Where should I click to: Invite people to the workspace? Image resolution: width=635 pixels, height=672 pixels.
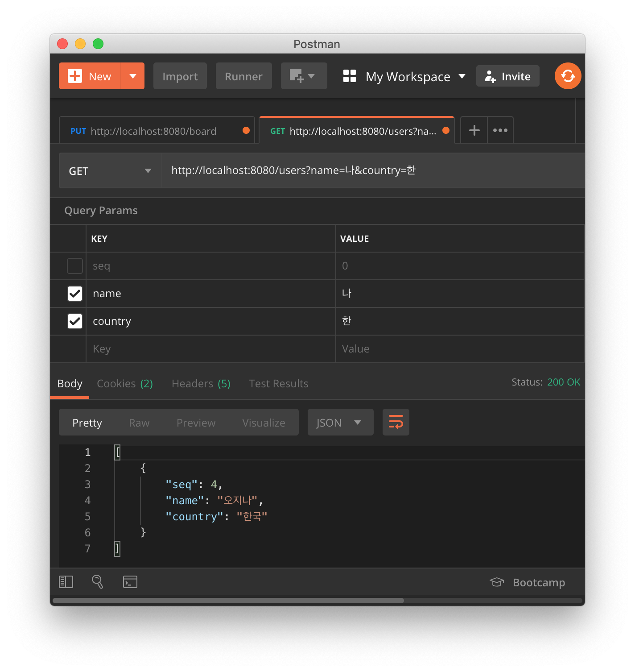(x=508, y=76)
